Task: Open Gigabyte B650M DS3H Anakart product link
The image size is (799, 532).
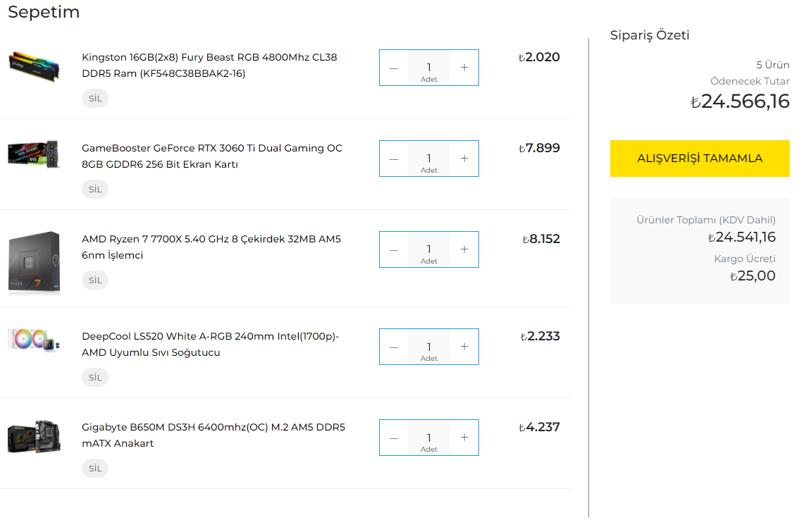Action: [x=213, y=435]
